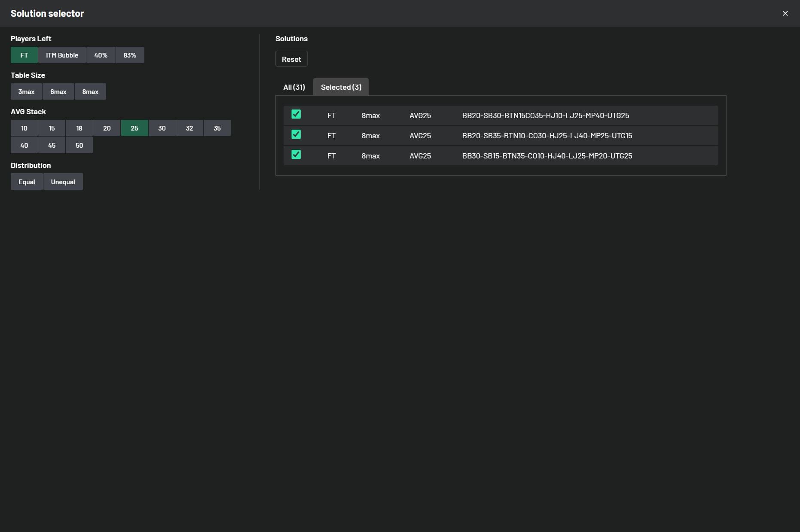Image resolution: width=800 pixels, height=532 pixels.
Task: Click the BB30-SB15-BTN35 solution row text
Action: click(547, 156)
